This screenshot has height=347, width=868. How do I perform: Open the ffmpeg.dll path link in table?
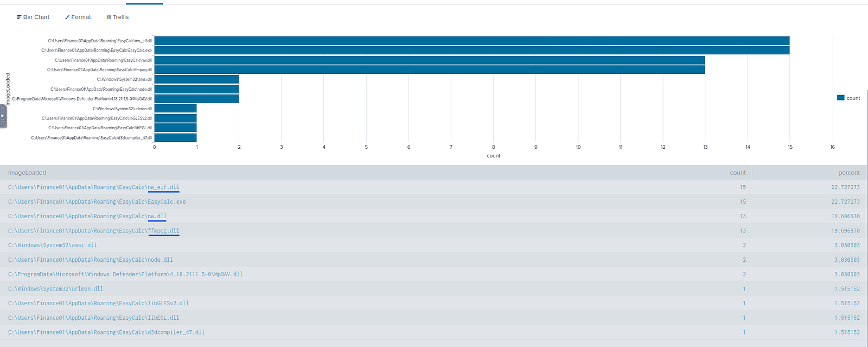93,231
